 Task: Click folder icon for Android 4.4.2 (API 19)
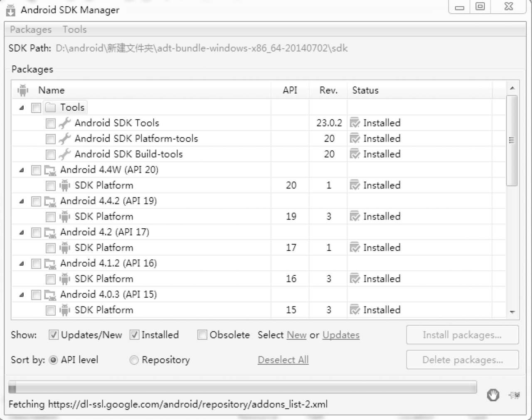[x=50, y=201]
